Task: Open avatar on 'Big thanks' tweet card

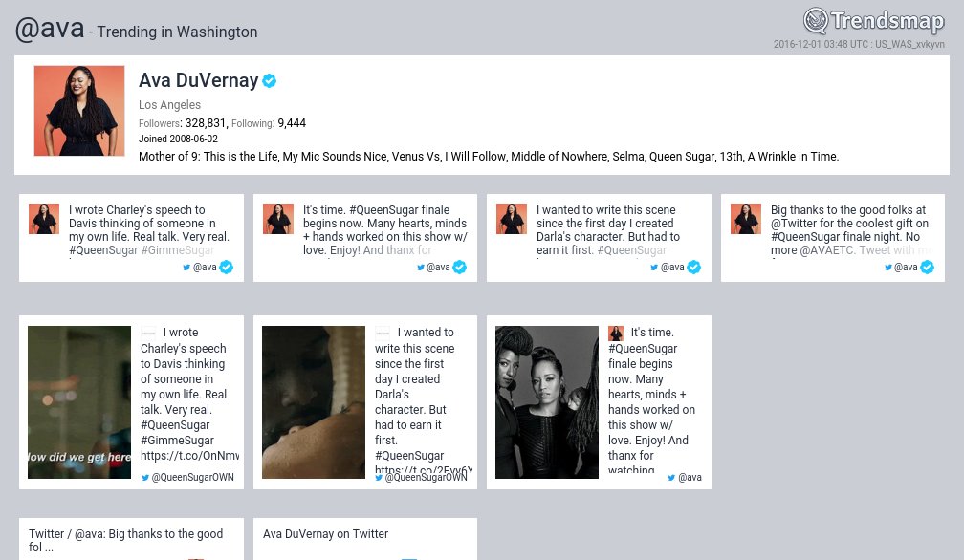Action: [746, 219]
